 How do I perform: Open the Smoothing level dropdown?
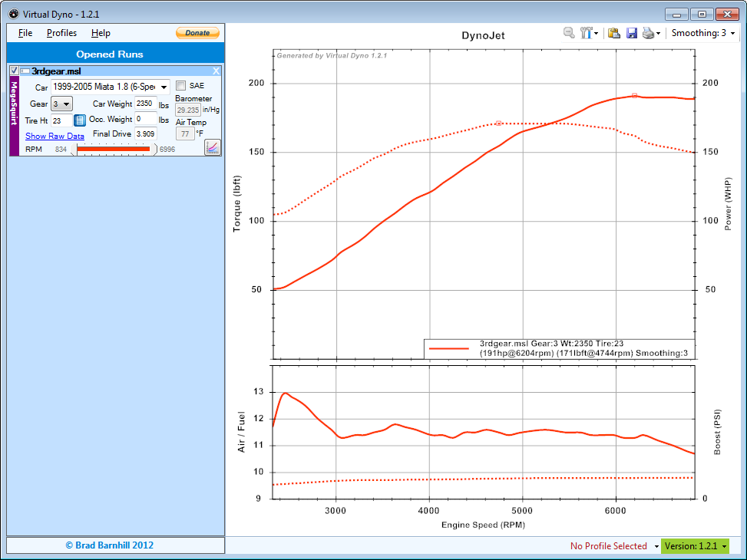[702, 33]
